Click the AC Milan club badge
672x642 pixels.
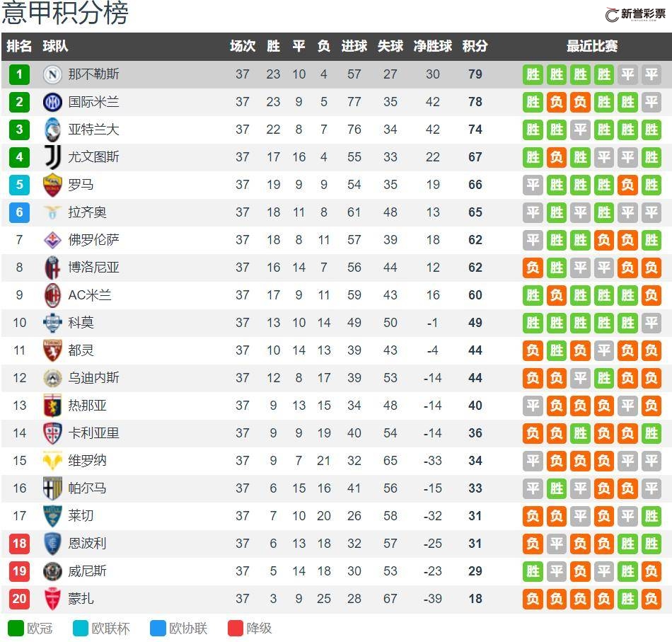(52, 295)
